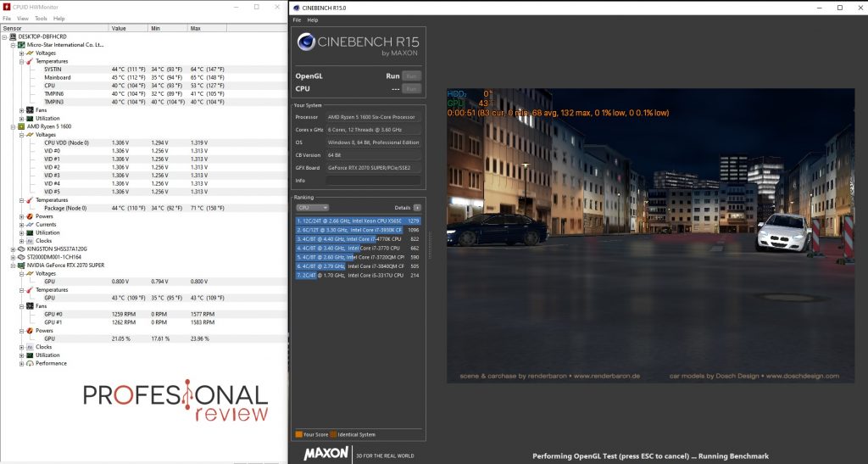
Task: Expand Voltages under Micro-Star International
Action: [x=21, y=53]
